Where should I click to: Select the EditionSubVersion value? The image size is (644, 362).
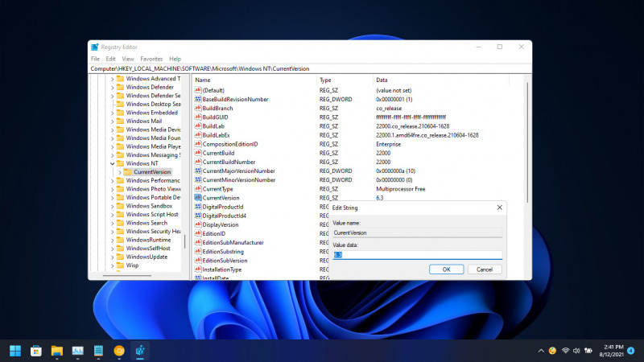point(225,260)
